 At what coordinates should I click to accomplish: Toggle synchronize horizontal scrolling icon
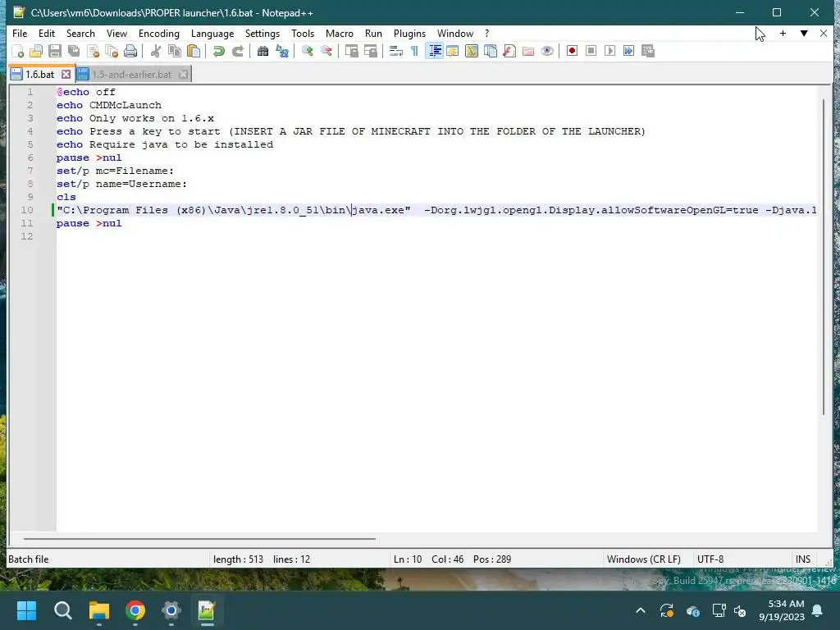[370, 51]
